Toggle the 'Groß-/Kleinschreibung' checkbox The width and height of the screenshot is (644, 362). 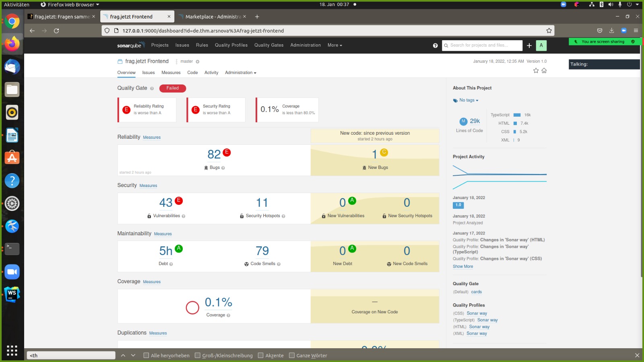[198, 355]
